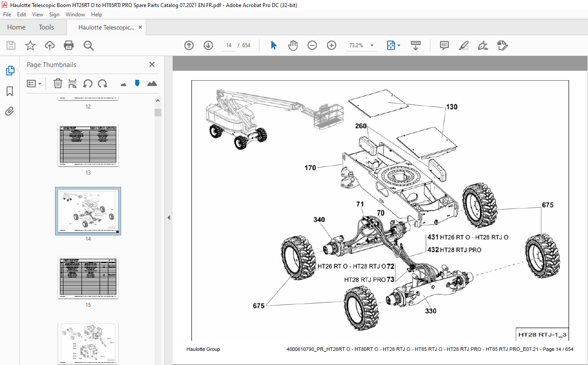Select page 15 thumbnail

(88, 277)
